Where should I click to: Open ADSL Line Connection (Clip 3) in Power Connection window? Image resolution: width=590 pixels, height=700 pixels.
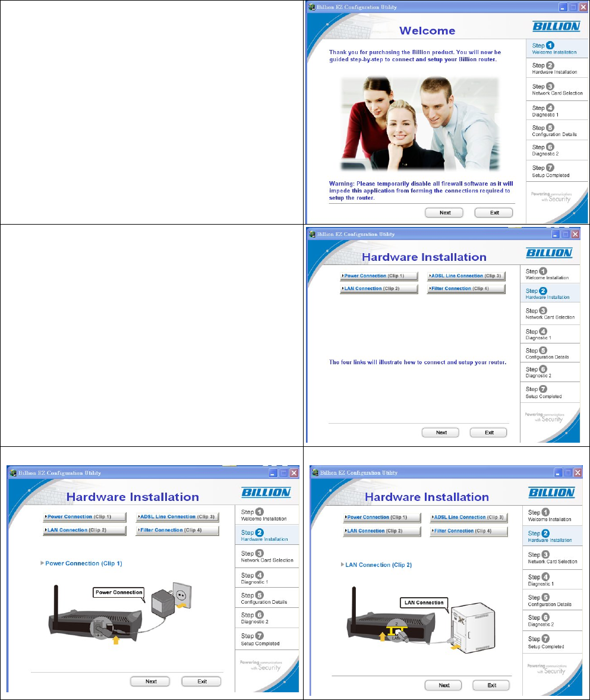click(x=178, y=517)
